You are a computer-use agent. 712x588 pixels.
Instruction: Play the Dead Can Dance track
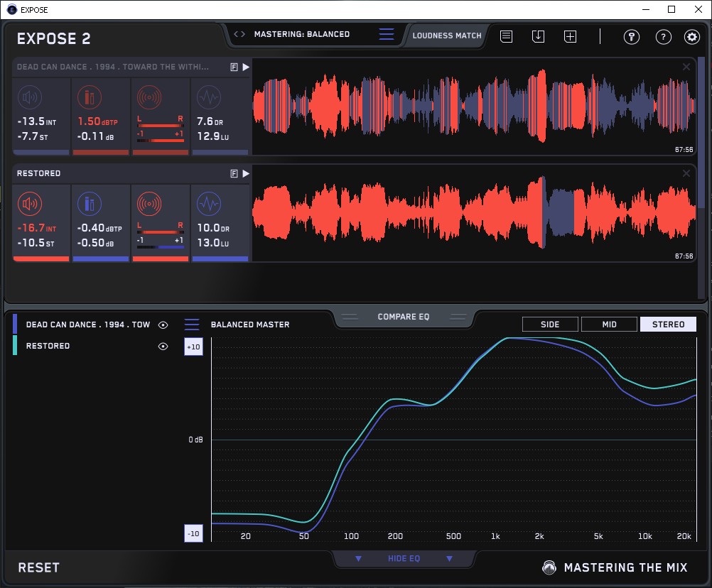[x=246, y=67]
